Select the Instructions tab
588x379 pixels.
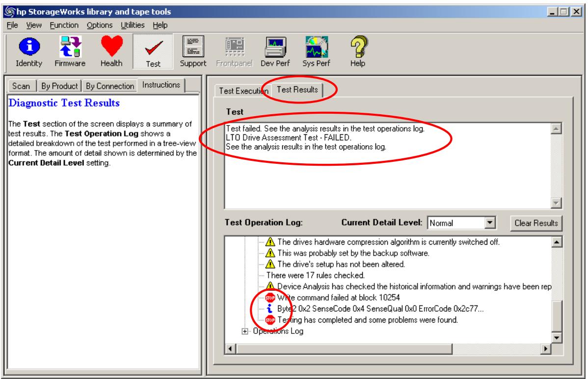pos(161,85)
